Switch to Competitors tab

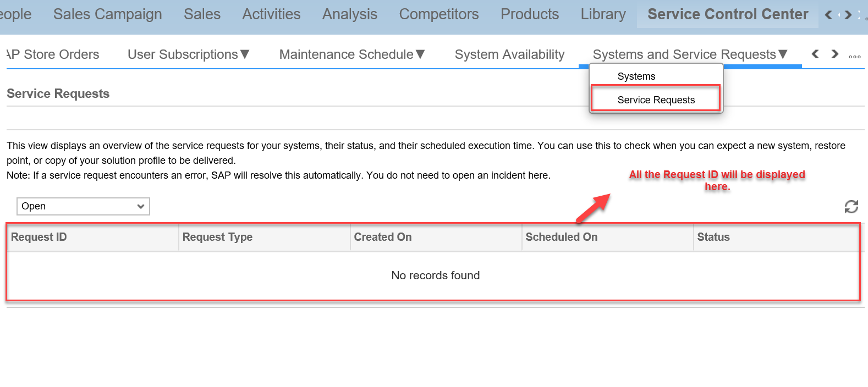tap(439, 14)
